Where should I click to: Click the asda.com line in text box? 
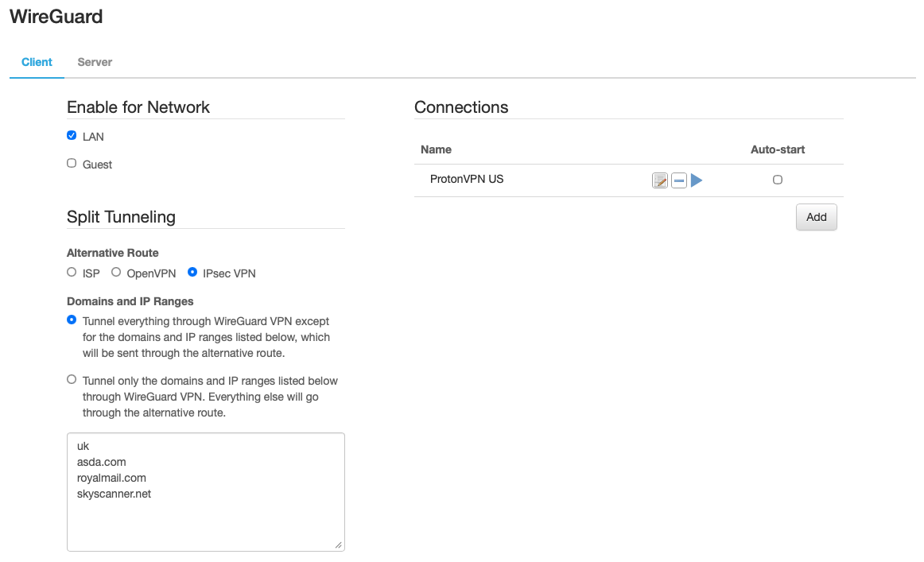[x=101, y=462]
